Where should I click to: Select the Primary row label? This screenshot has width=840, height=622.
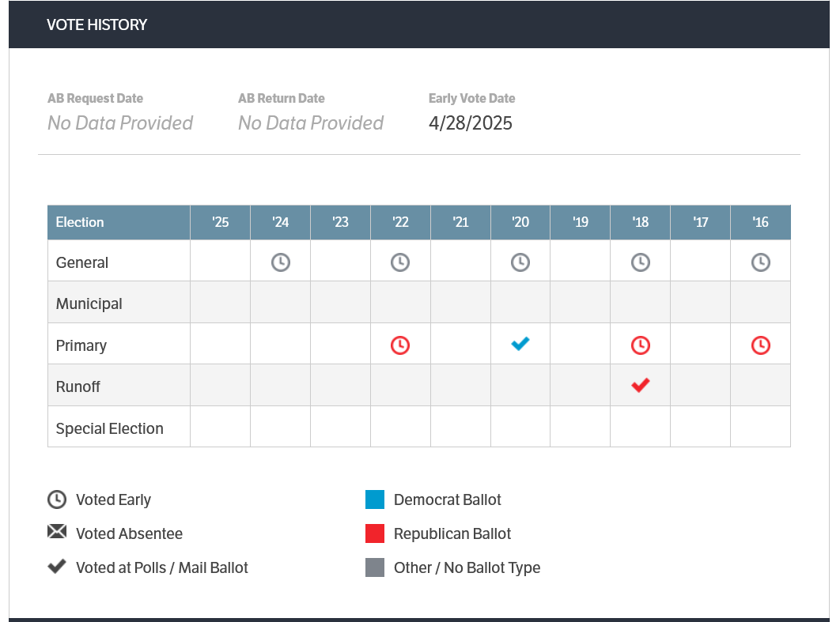click(81, 346)
